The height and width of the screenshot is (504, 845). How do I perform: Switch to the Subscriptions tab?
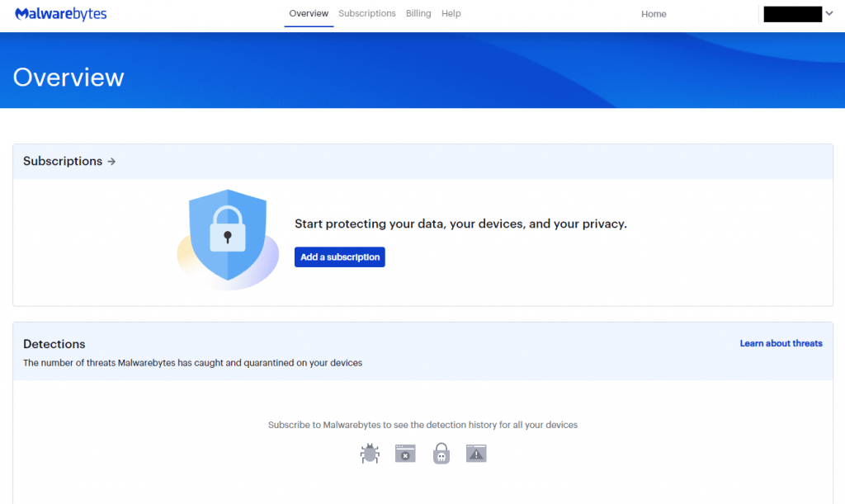[367, 13]
